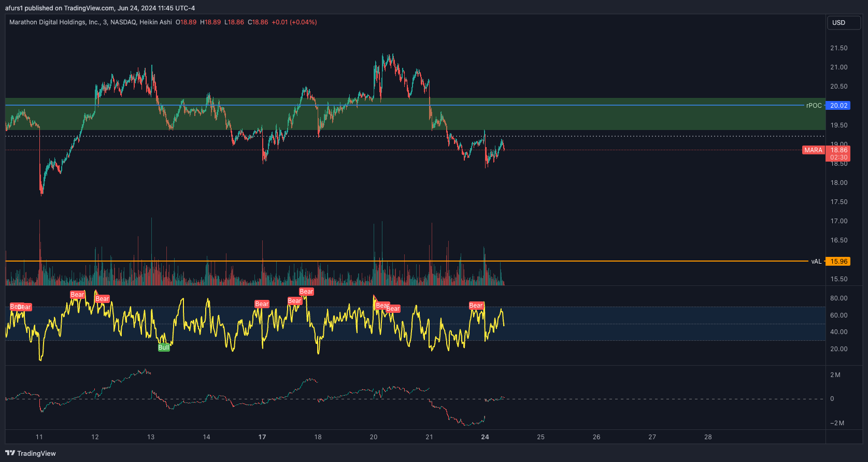The image size is (868, 462).
Task: Click 17.00 on the price axis
Action: [839, 221]
